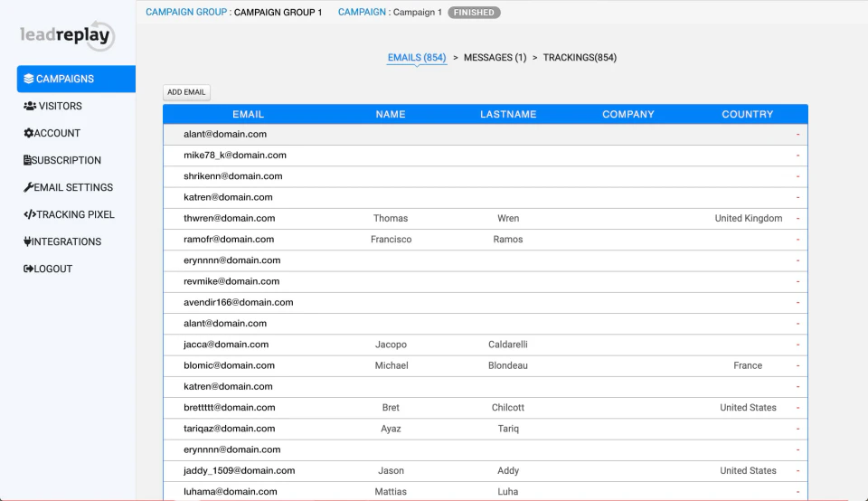Select the shrikenn@domain.com email
The height and width of the screenshot is (501, 868).
point(233,176)
